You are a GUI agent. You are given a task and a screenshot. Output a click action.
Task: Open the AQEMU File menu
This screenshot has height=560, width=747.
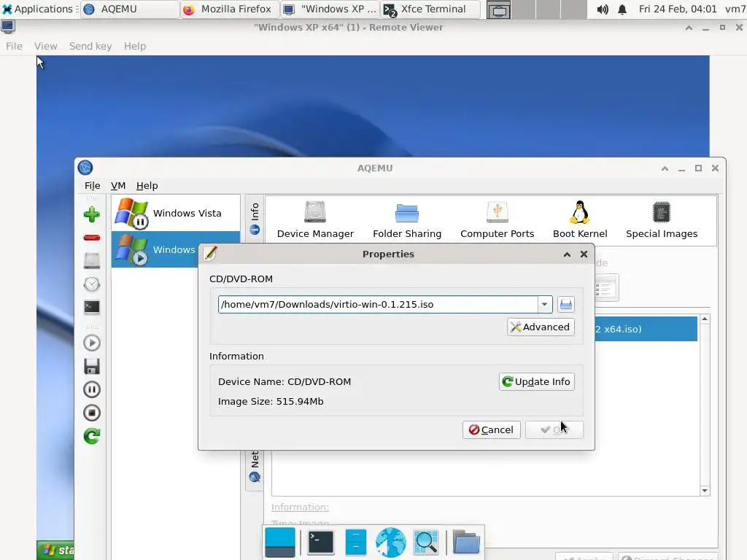pos(93,186)
